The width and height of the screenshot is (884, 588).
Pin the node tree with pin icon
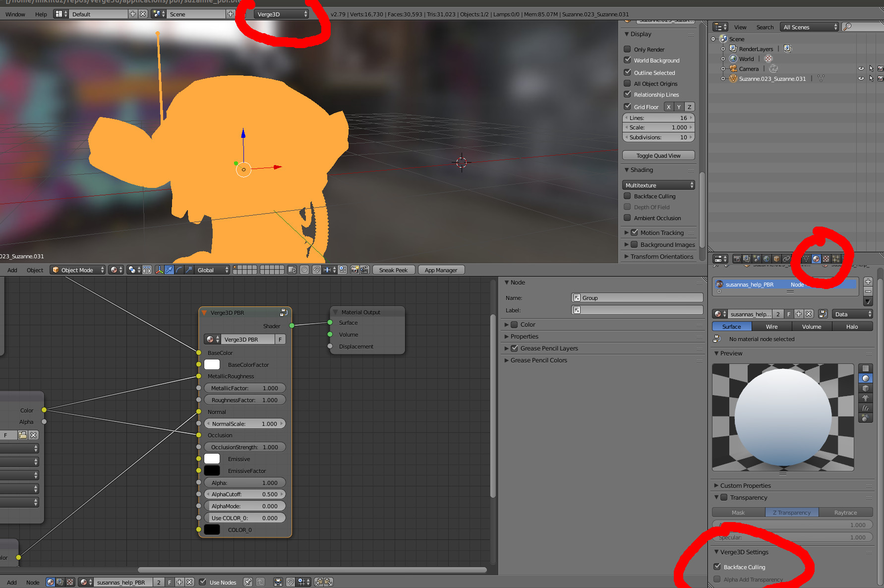[247, 582]
